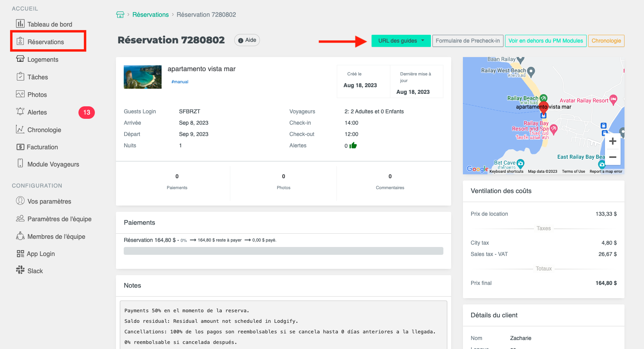Click the City tax 4,80 $ amount
Image resolution: width=644 pixels, height=349 pixels.
tap(609, 243)
